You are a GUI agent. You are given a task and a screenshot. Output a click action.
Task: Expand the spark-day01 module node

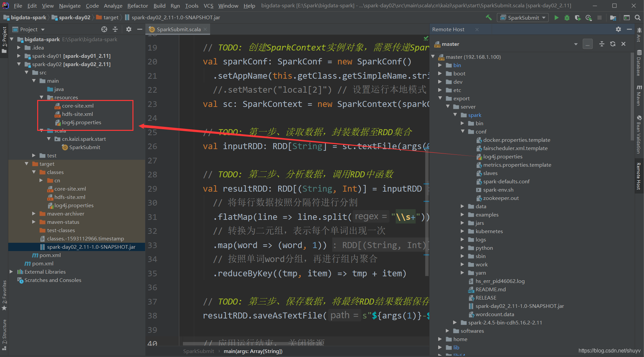click(x=19, y=56)
